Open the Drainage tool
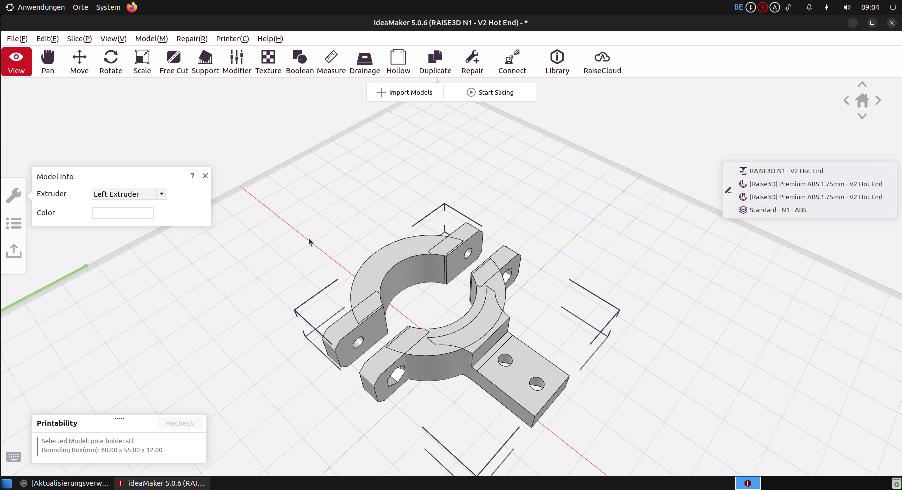The image size is (902, 490). [x=365, y=62]
